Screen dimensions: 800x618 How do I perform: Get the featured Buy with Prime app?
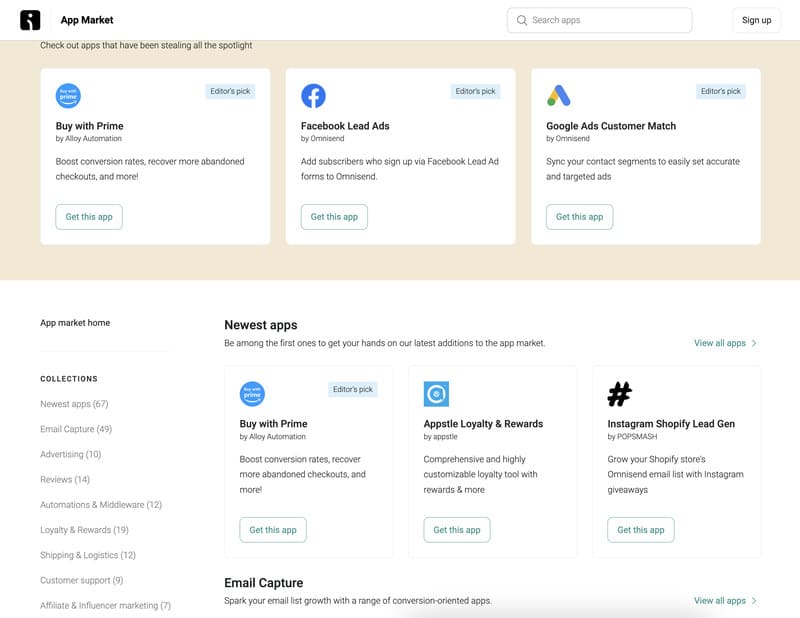click(x=89, y=217)
